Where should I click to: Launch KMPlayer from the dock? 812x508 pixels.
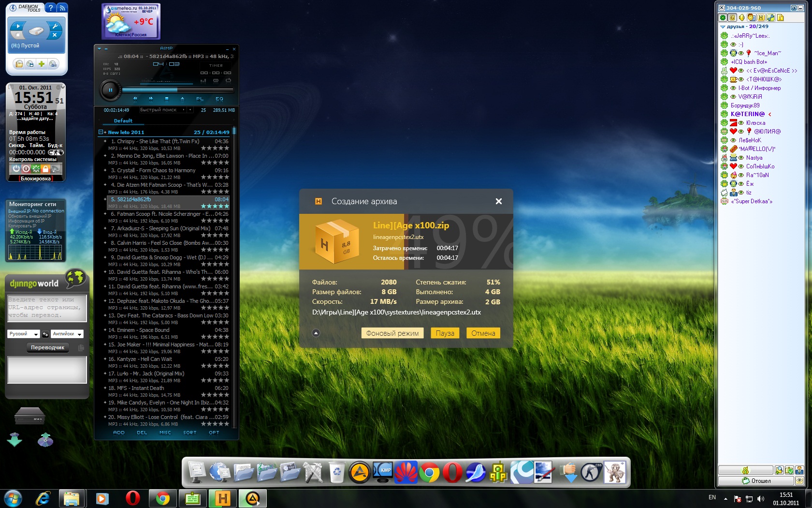click(x=383, y=472)
